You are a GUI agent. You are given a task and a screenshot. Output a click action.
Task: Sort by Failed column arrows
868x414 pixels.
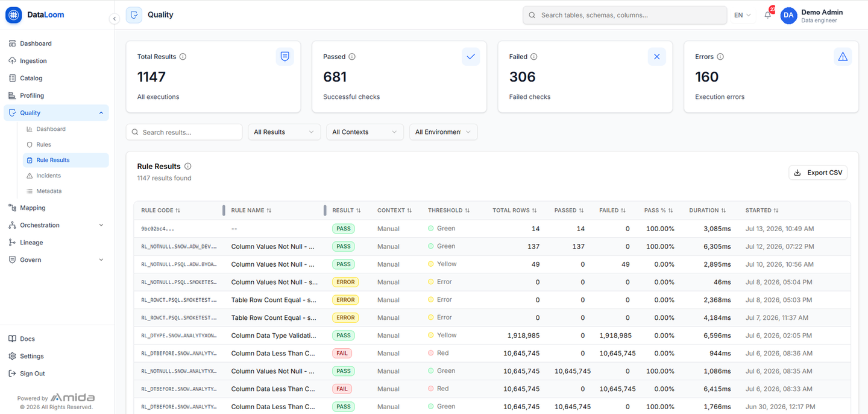click(623, 211)
